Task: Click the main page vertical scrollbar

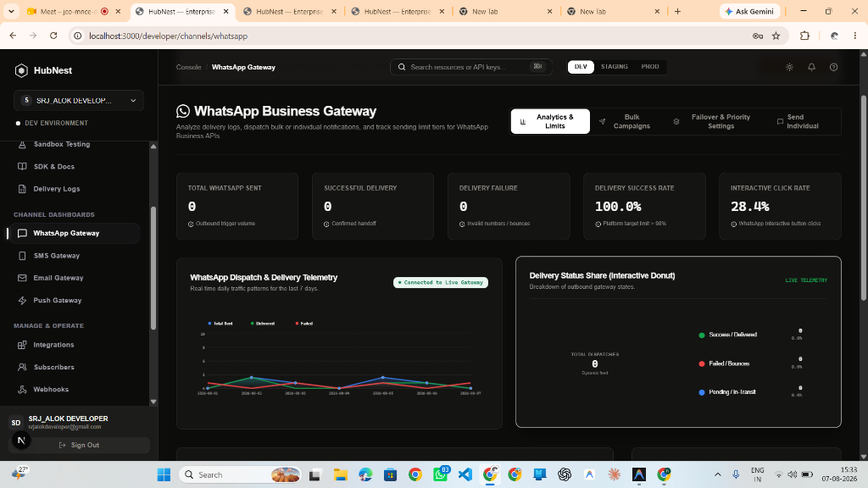Action: click(x=863, y=198)
